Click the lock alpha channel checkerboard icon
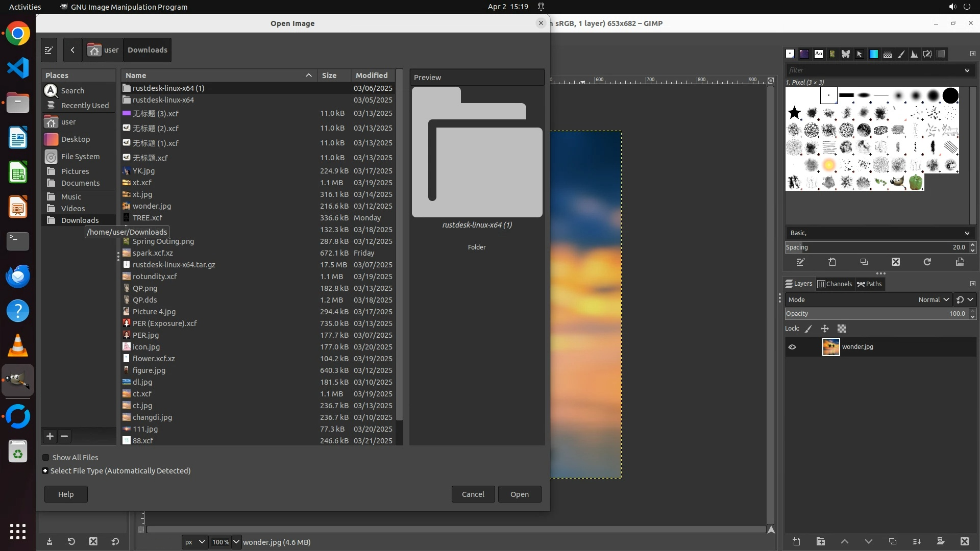The width and height of the screenshot is (980, 551). tap(842, 329)
